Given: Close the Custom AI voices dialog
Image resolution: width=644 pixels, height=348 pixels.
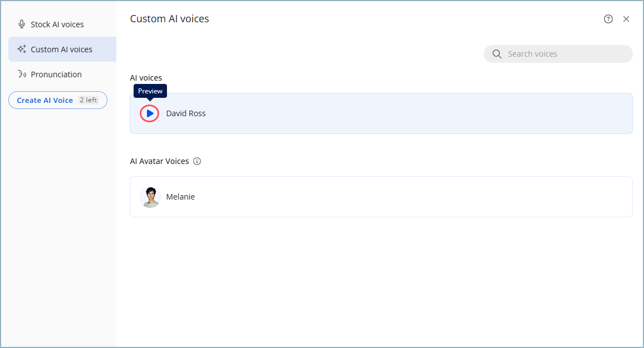Looking at the screenshot, I should pyautogui.click(x=626, y=19).
